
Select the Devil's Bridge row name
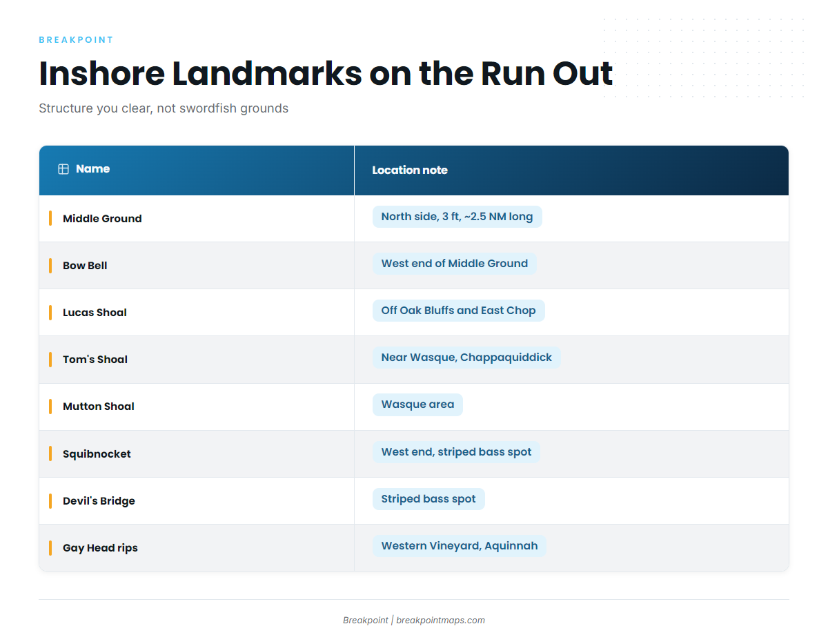[99, 501]
